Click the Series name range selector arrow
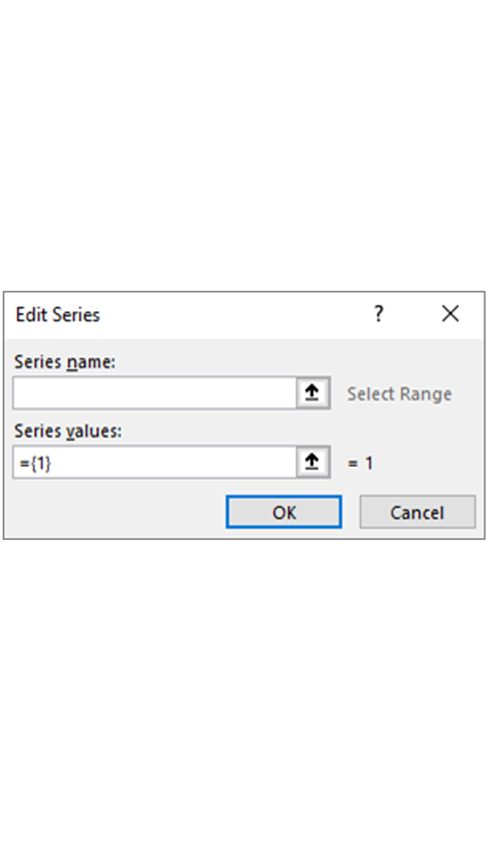The height and width of the screenshot is (868, 488). tap(312, 392)
